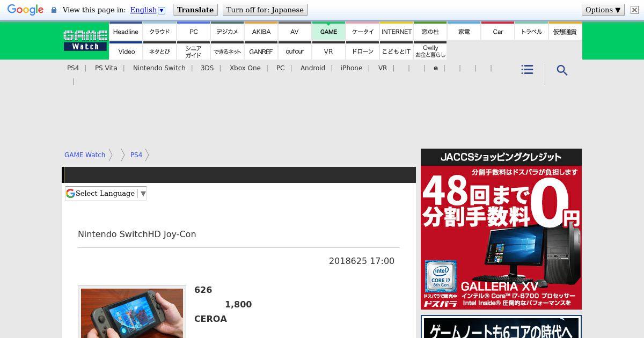Click the Nintendo Switch platform link
This screenshot has width=644, height=338.
pos(159,68)
